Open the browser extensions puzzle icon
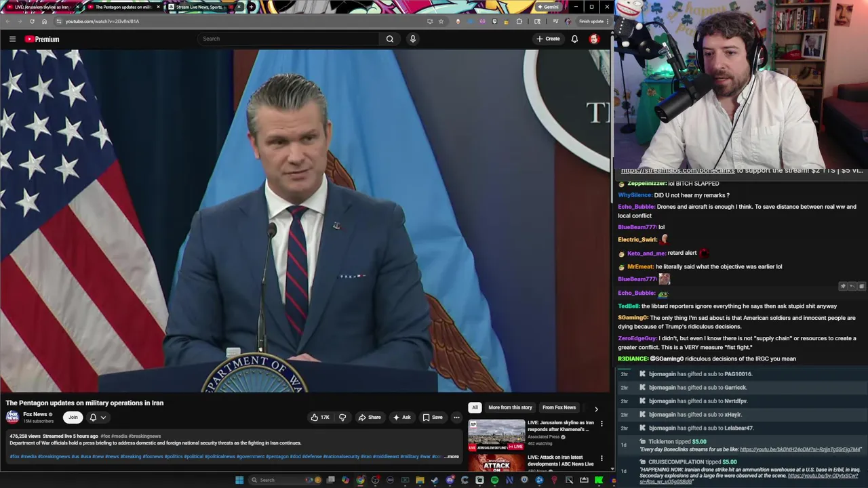The width and height of the screenshot is (868, 488). coord(519,21)
